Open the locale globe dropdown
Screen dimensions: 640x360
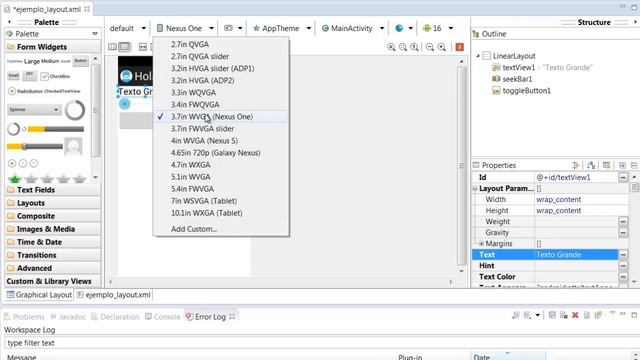pos(404,28)
